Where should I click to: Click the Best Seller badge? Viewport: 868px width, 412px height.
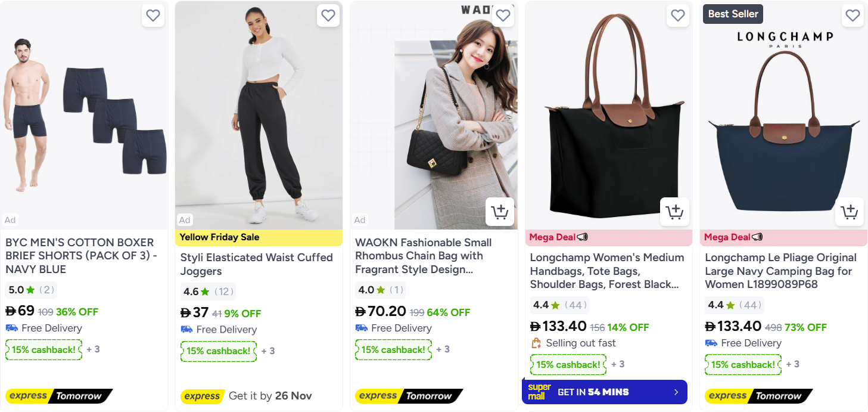(x=733, y=14)
